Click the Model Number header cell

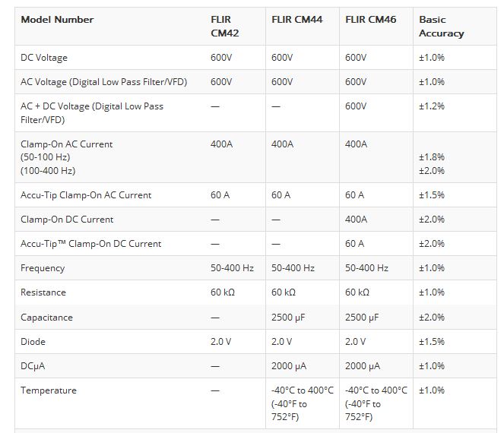[57, 20]
